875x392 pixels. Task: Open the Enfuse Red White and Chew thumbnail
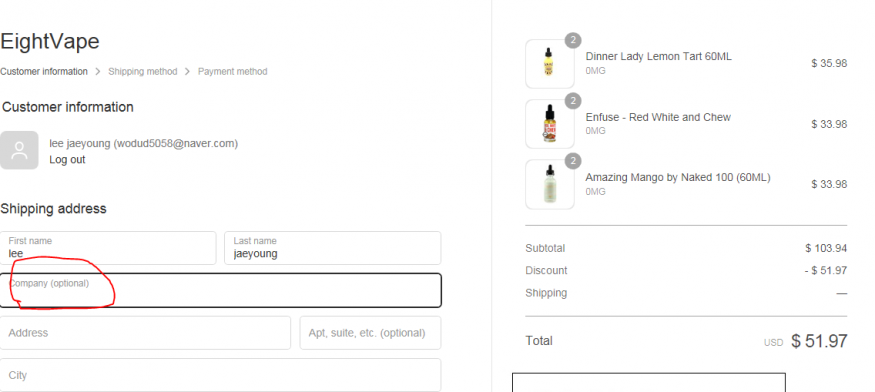tap(550, 124)
